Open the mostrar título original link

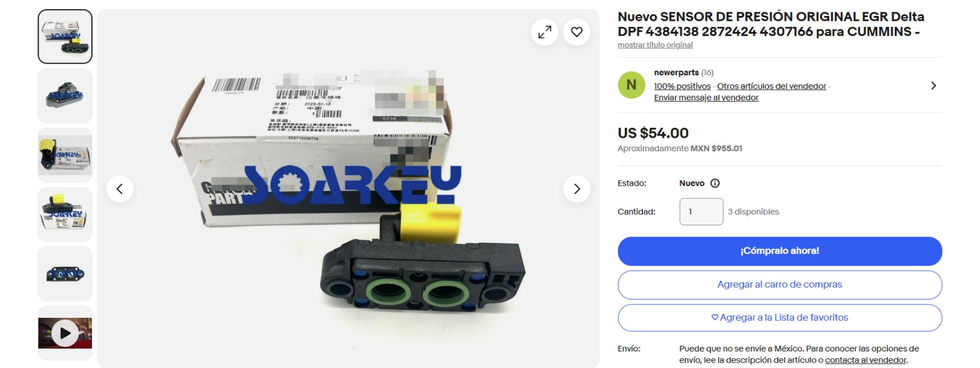[655, 45]
